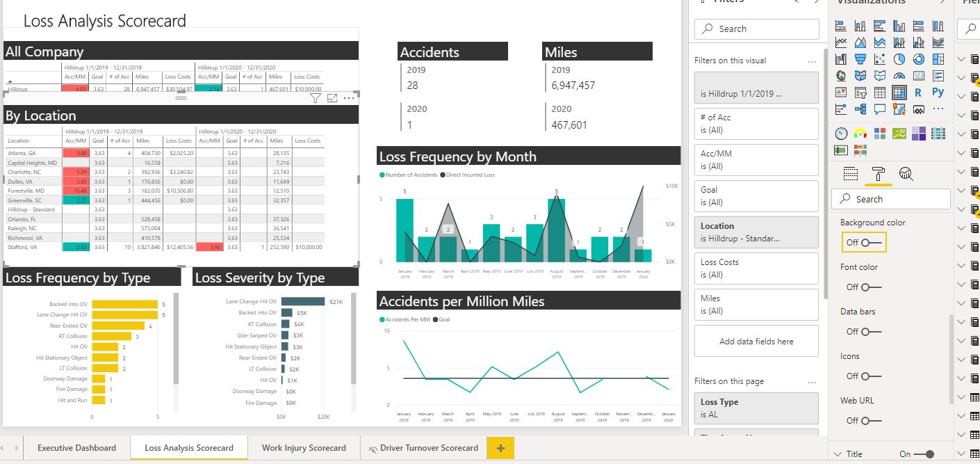Open the Executive Dashboard page tab
This screenshot has height=464, width=980.
[x=76, y=448]
